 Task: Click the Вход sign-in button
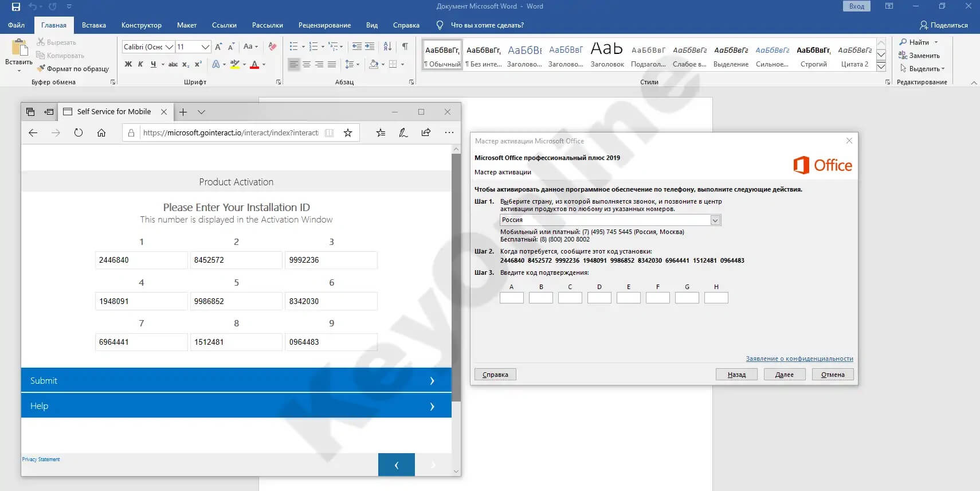tap(857, 6)
